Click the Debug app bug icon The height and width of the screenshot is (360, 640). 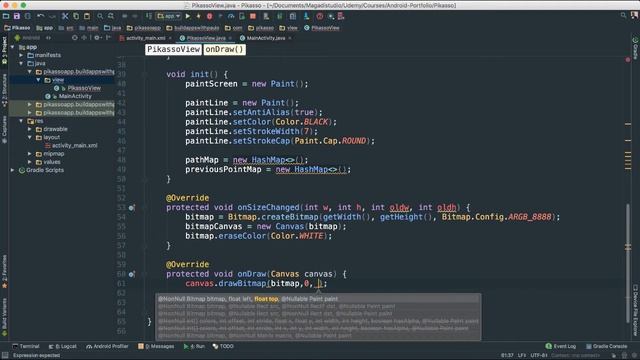pyautogui.click(x=209, y=16)
